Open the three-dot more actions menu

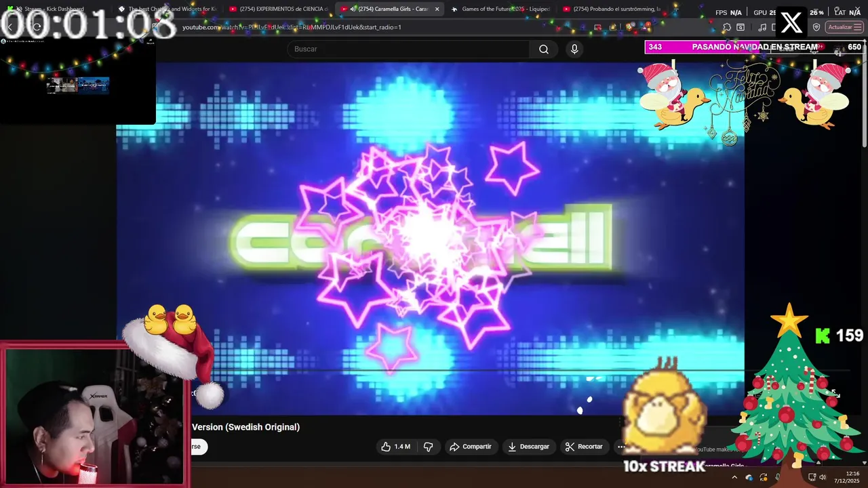(x=620, y=447)
